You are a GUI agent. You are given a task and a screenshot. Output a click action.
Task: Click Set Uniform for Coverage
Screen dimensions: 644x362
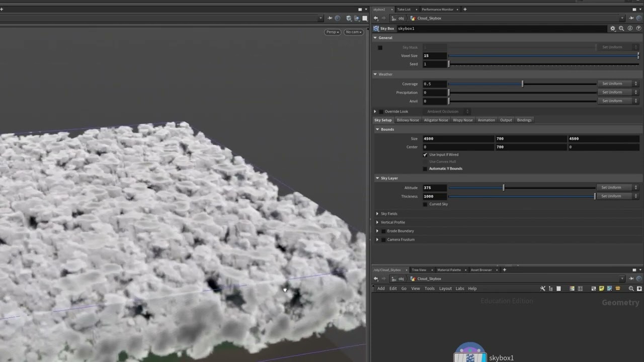click(612, 84)
